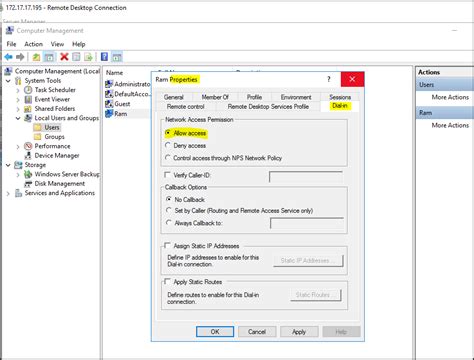Click the Forward arrow toolbar icon

[20, 57]
